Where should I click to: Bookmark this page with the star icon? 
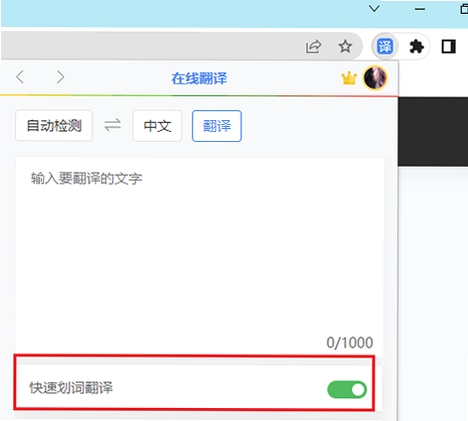[345, 47]
